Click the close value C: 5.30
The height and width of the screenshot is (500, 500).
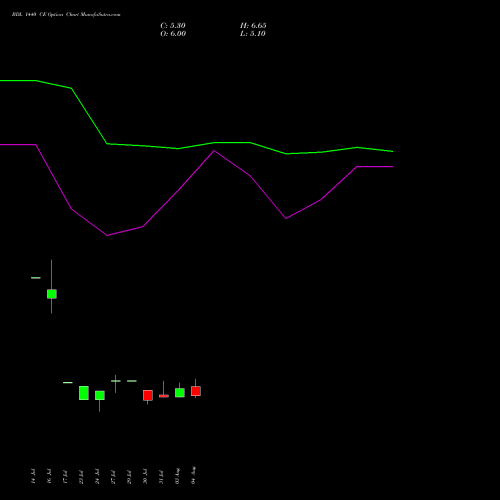tap(173, 26)
